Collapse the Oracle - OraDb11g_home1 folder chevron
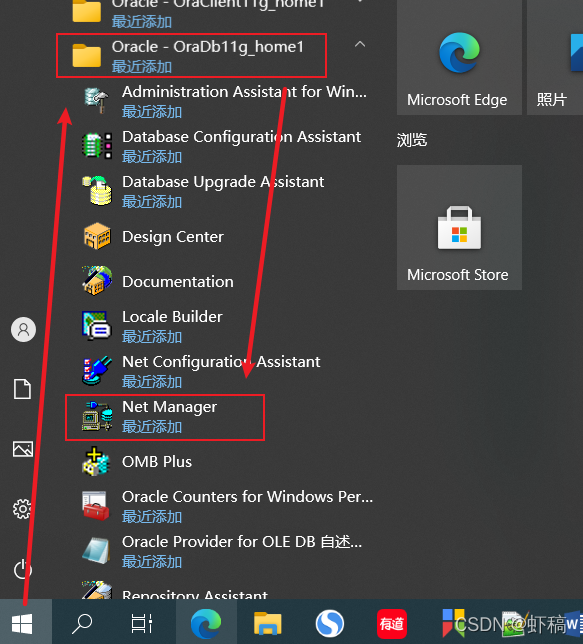Image resolution: width=583 pixels, height=644 pixels. click(x=360, y=44)
